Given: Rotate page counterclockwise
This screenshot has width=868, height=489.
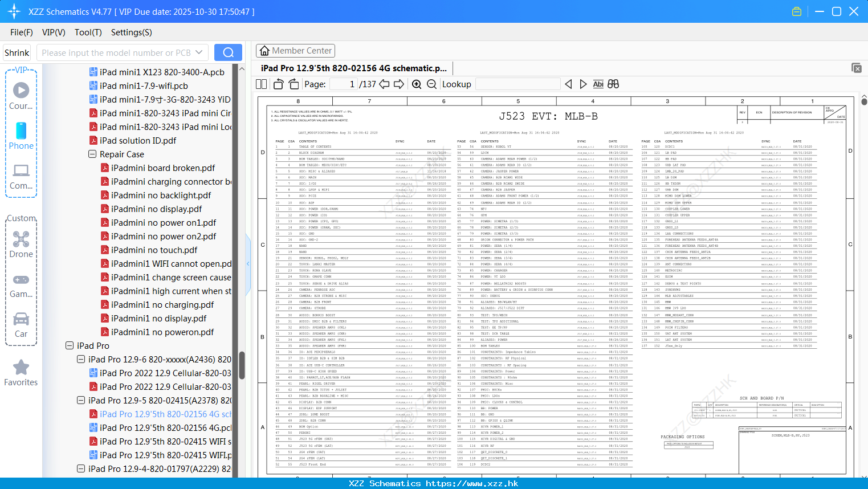Looking at the screenshot, I should coord(278,84).
